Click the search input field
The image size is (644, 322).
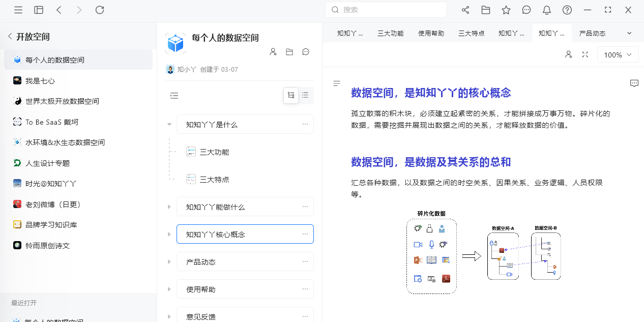point(387,10)
